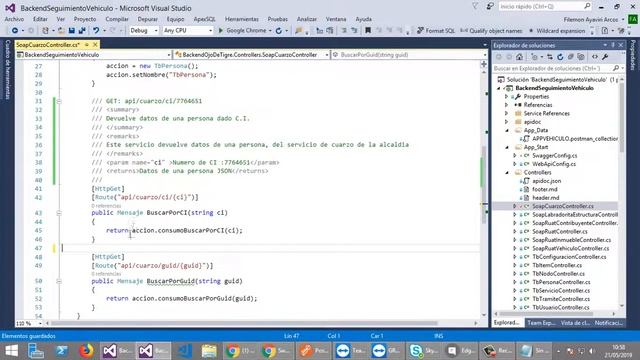The height and width of the screenshot is (360, 640).
Task: Click the split editor icon above scrollbar
Action: coord(484,64)
